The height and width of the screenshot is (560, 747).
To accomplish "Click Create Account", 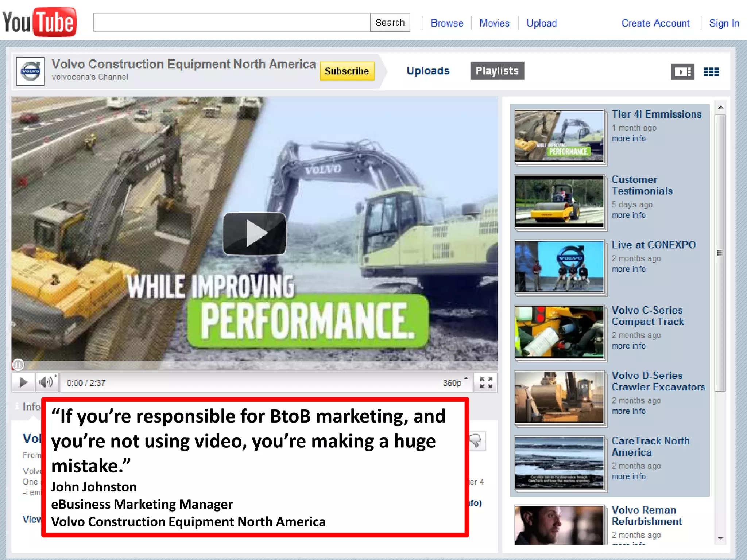I will coord(655,23).
